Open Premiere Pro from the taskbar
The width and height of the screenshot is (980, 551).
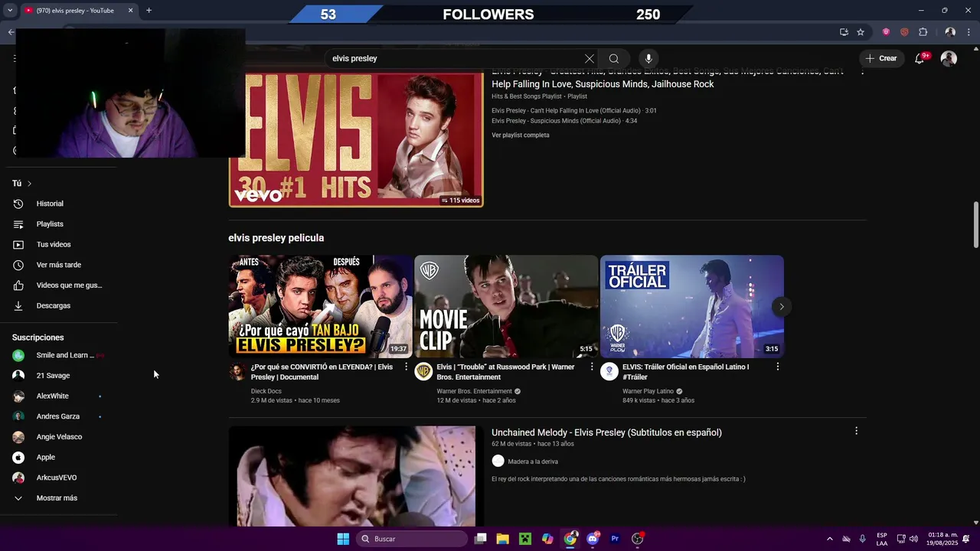[615, 539]
